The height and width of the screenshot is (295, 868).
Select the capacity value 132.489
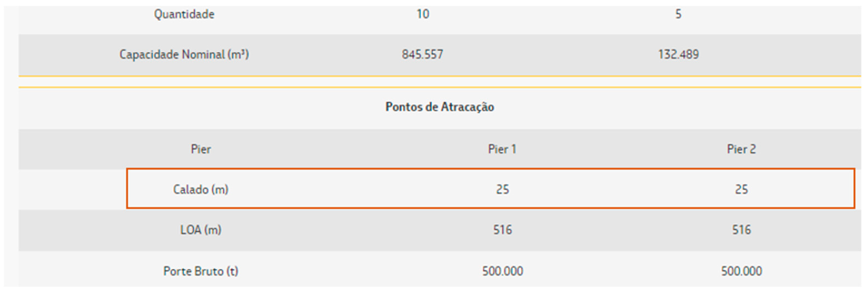tap(678, 54)
